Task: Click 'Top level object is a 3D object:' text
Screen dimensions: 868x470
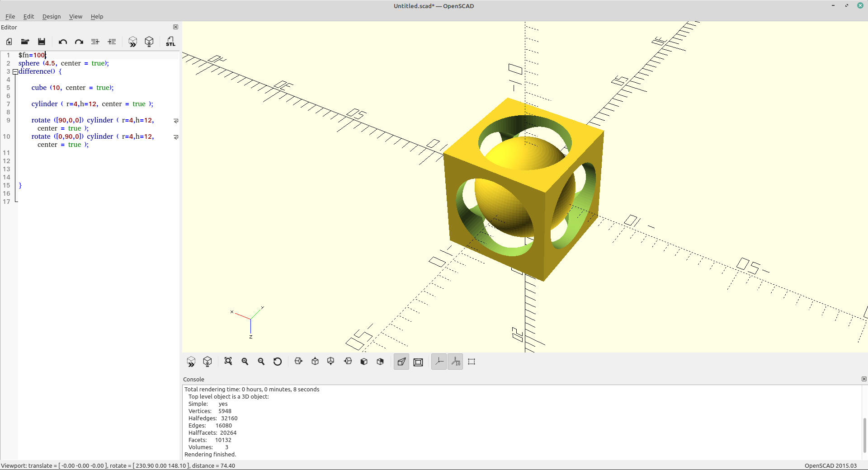Action: click(228, 396)
